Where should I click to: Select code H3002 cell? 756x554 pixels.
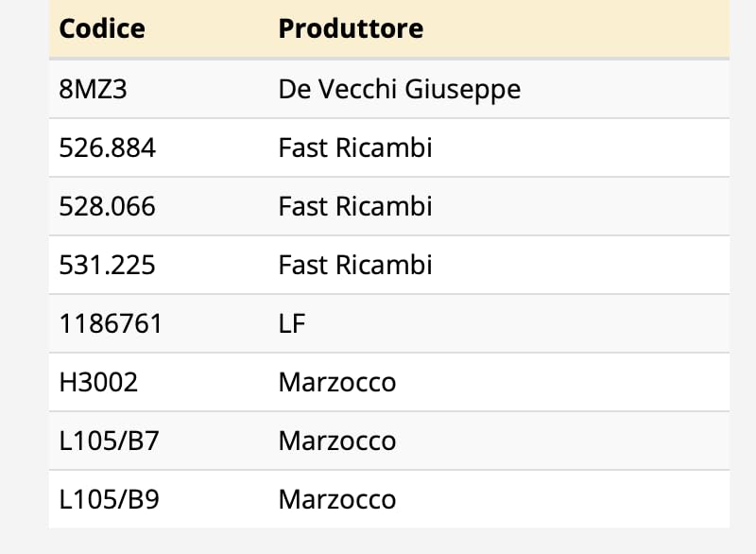[x=98, y=382]
